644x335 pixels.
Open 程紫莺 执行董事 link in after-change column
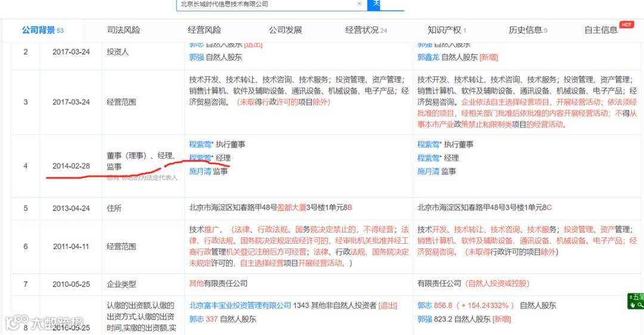[428, 144]
